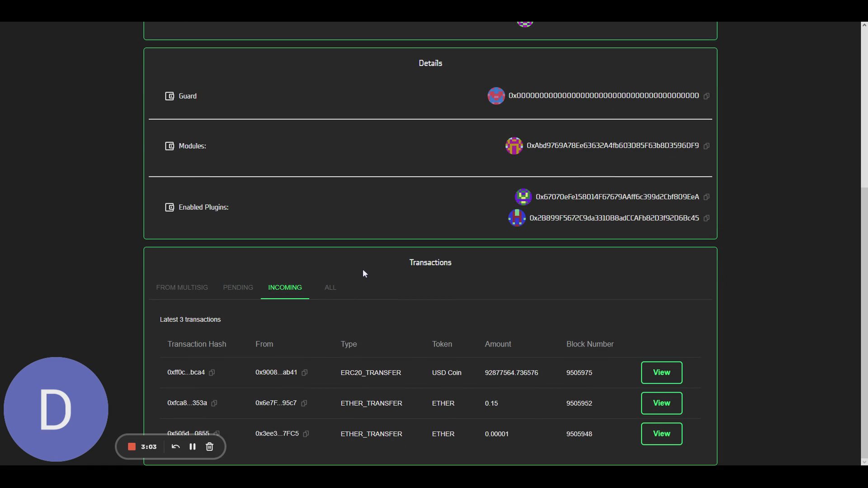The image size is (868, 488).
Task: Click plugin address text 0x2B899F5672C9
Action: [x=614, y=218]
